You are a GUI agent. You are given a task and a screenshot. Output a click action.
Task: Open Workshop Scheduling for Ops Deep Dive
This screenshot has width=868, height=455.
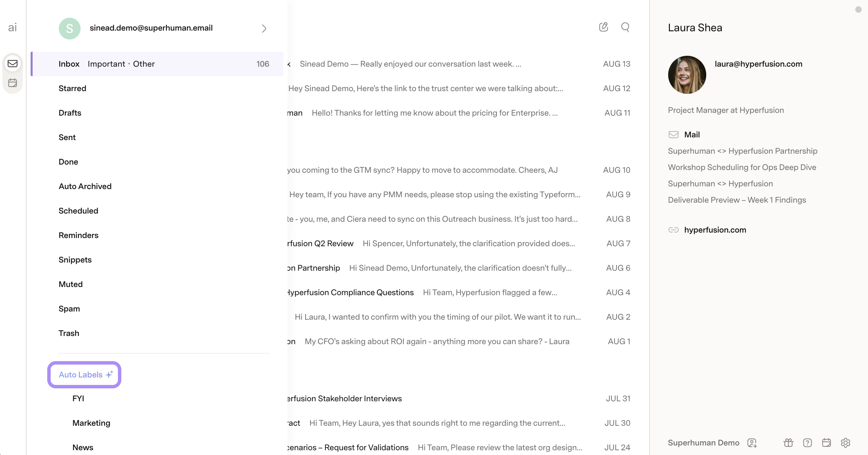coord(742,167)
